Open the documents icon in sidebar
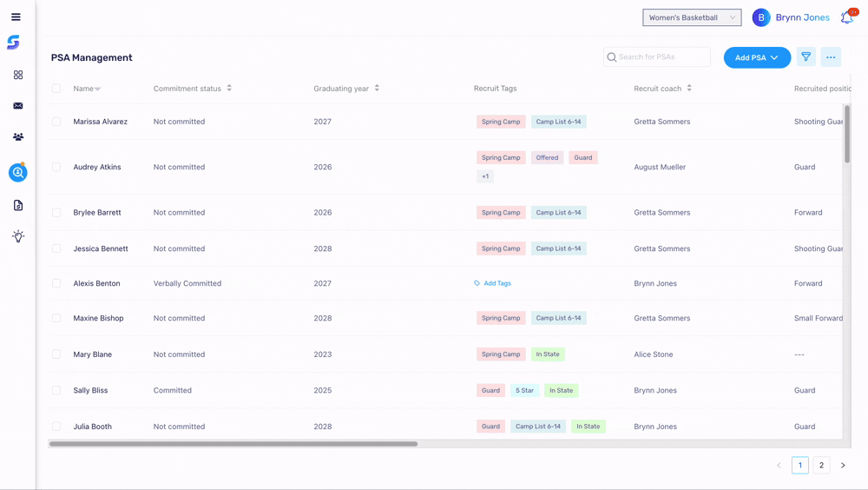The height and width of the screenshot is (490, 868). click(18, 205)
